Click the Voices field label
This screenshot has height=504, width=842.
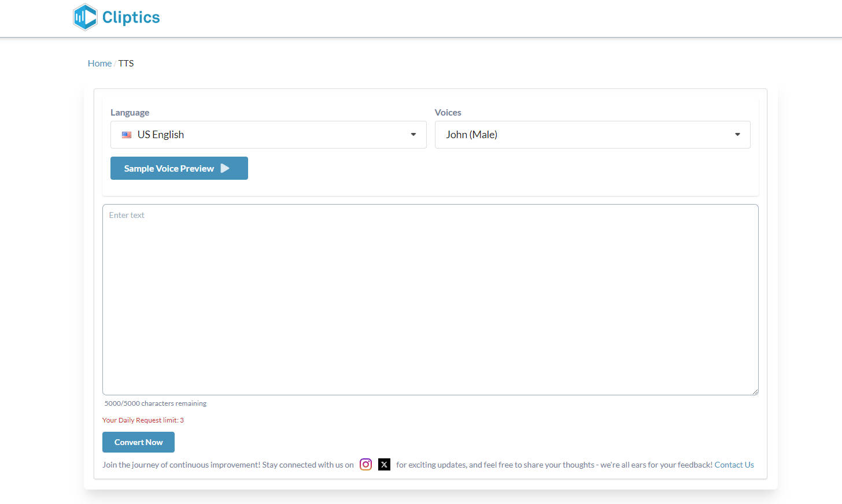pyautogui.click(x=448, y=113)
